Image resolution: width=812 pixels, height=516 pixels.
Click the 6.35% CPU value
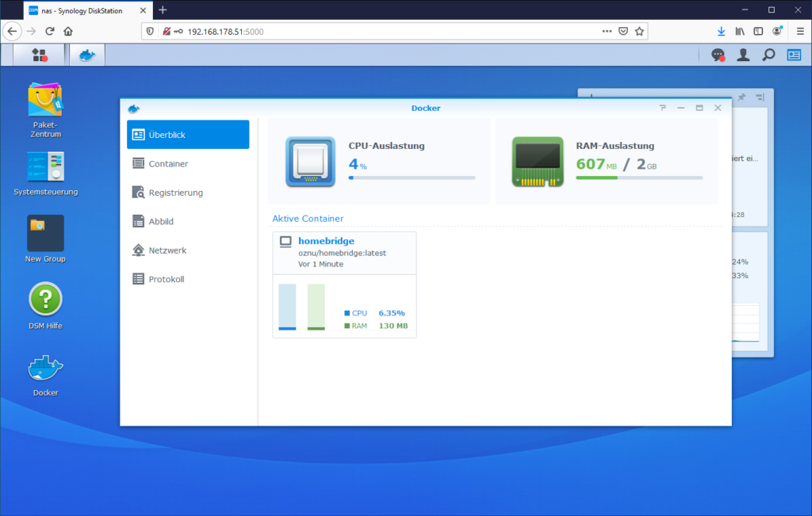point(392,313)
